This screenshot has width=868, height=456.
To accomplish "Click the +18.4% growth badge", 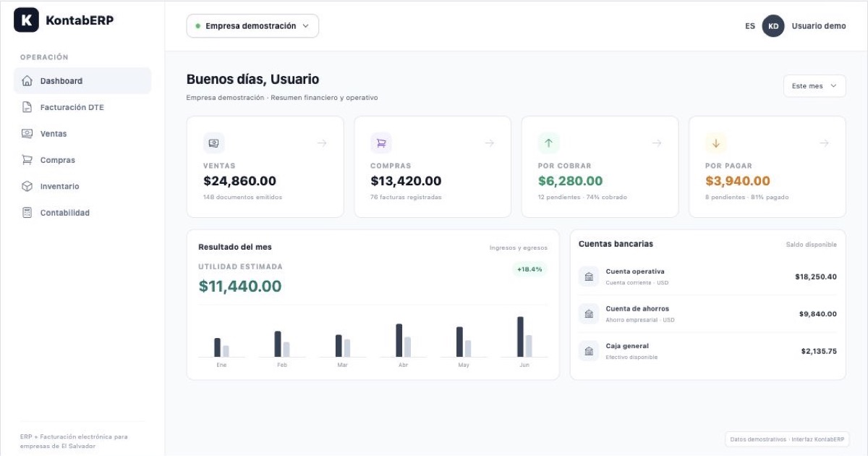I will [x=529, y=269].
